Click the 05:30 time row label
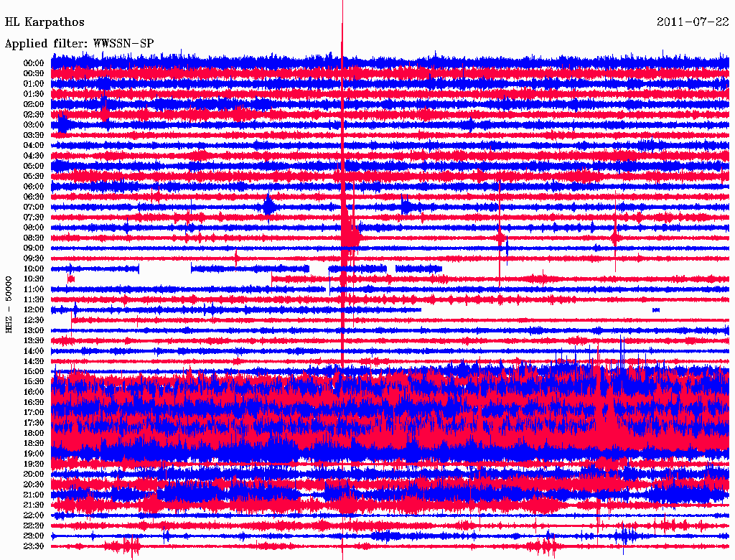Screen dimensions: 735x560 34,176
